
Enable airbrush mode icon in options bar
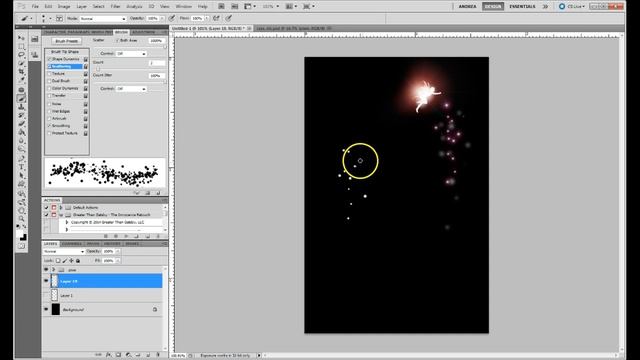(x=216, y=18)
